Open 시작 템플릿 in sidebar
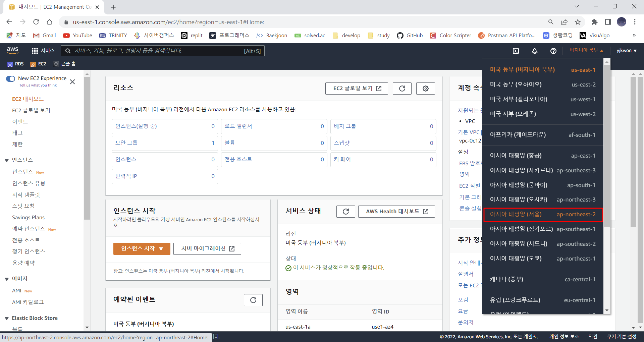Viewport: 644px width, 342px height. 26,195
